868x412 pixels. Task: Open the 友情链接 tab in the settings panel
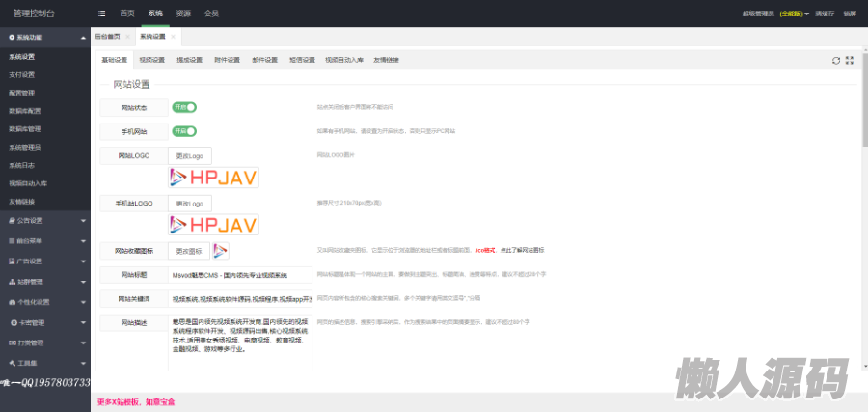[x=386, y=60]
